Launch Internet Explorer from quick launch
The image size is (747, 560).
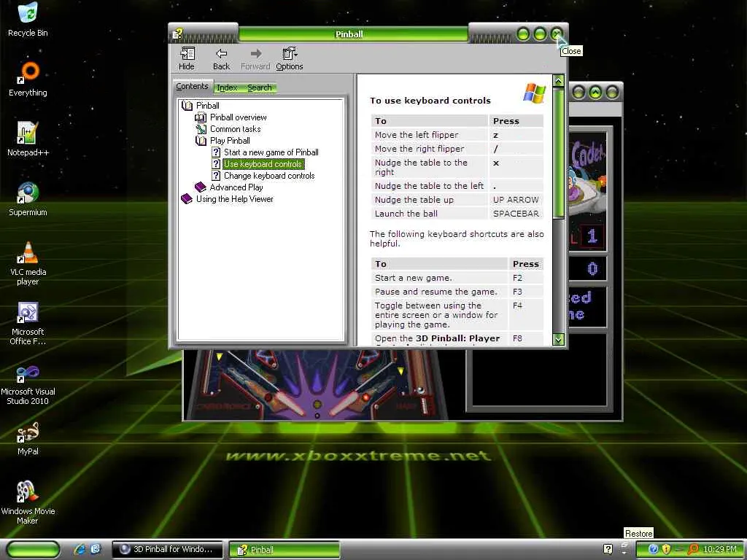point(80,549)
